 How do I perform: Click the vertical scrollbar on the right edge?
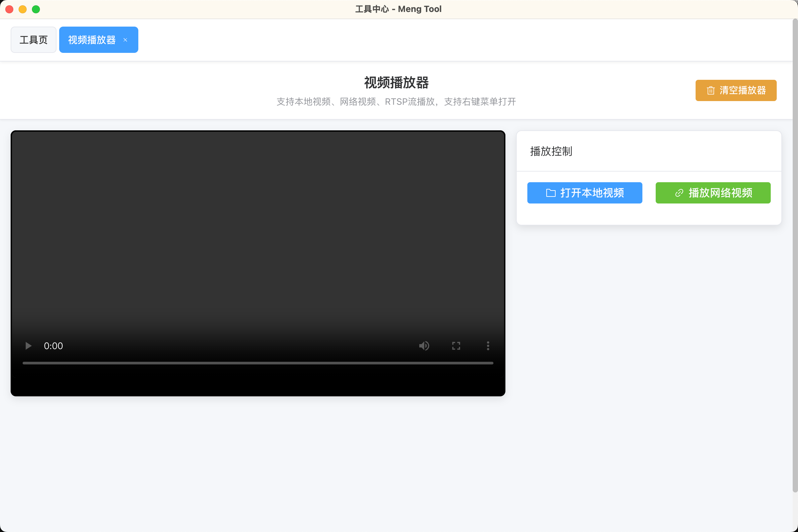[x=795, y=254]
